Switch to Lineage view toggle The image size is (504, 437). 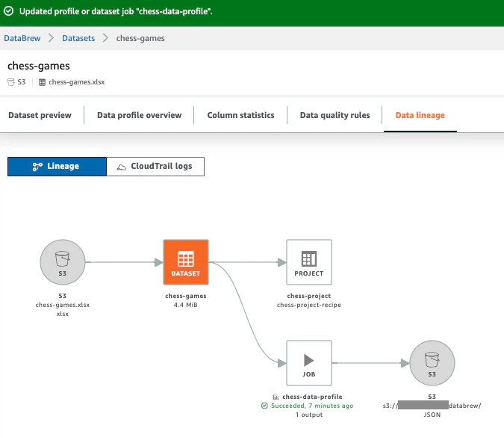click(57, 167)
